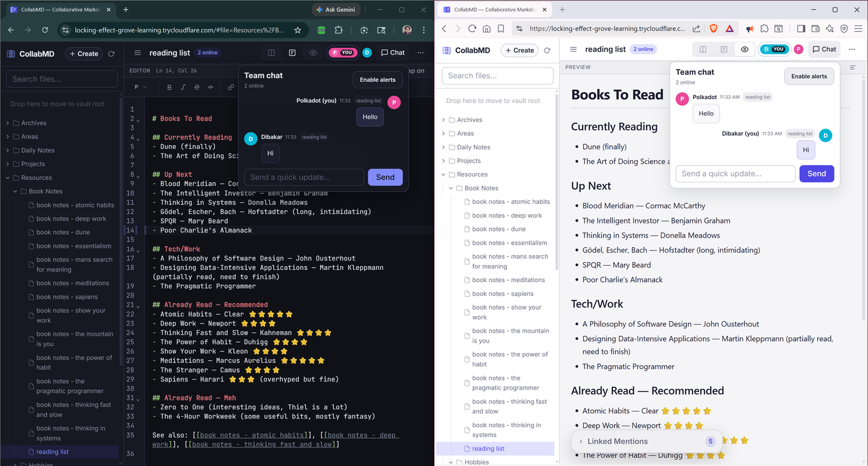Open the paragraph style dropdown in the left editor

pos(141,87)
